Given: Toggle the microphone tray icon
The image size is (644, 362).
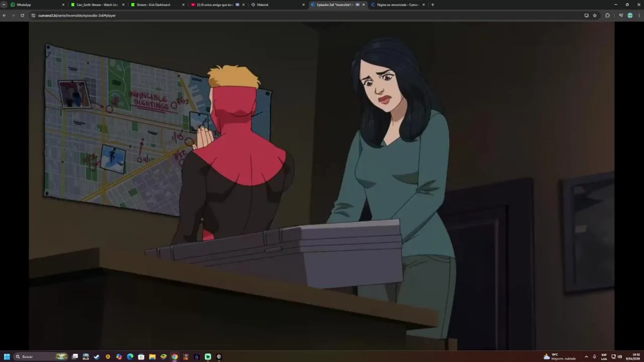Looking at the screenshot, I should point(594,356).
